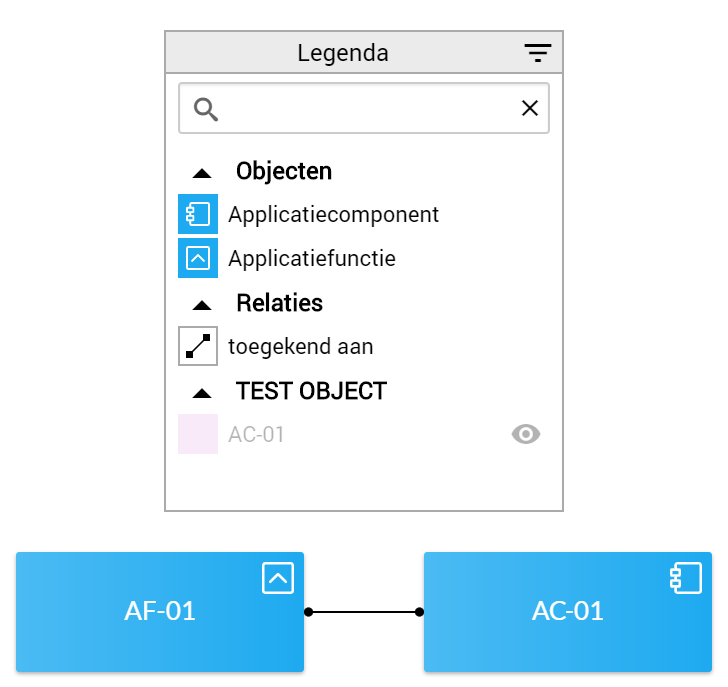Image resolution: width=728 pixels, height=687 pixels.
Task: Toggle visibility eye for AC-01
Action: point(526,434)
